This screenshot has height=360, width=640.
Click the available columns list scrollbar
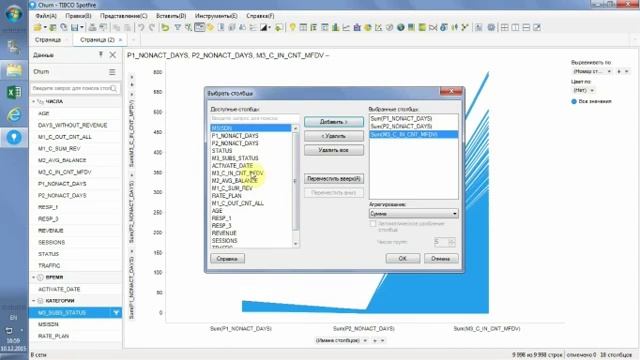tap(296, 186)
